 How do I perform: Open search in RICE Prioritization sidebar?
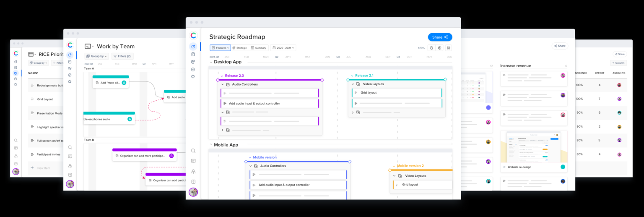pyautogui.click(x=16, y=141)
